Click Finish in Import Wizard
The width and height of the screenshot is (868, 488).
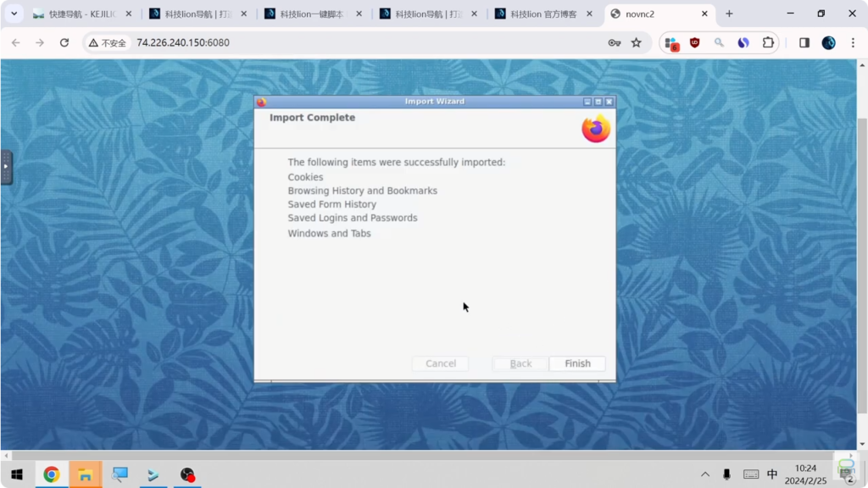click(x=577, y=363)
